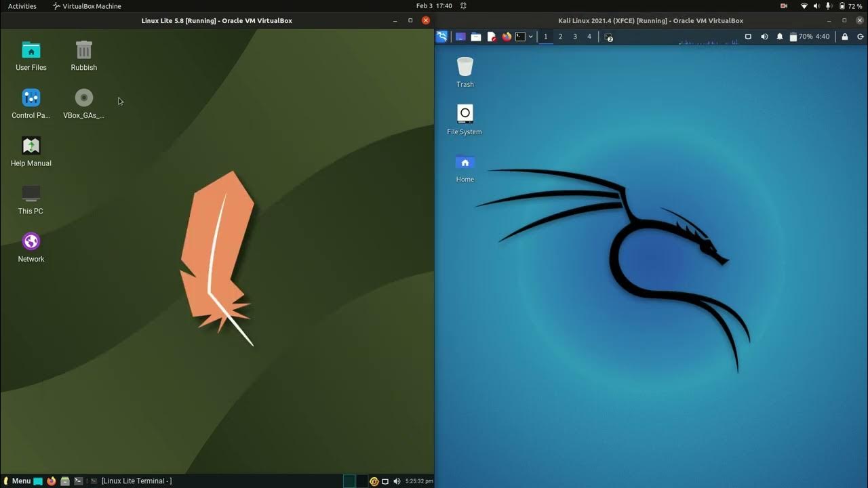Switch to Linux Lite Terminal window button
Image resolution: width=868 pixels, height=488 pixels.
(132, 481)
